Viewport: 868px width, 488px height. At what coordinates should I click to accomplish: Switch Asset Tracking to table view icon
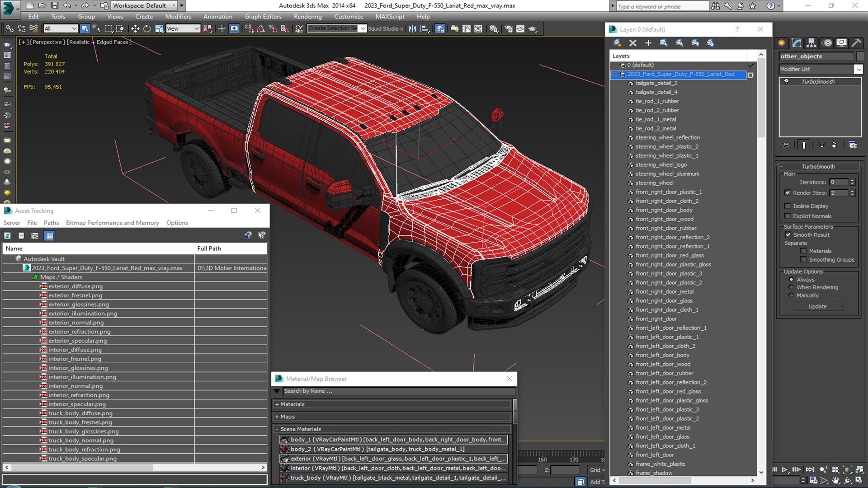coord(50,235)
